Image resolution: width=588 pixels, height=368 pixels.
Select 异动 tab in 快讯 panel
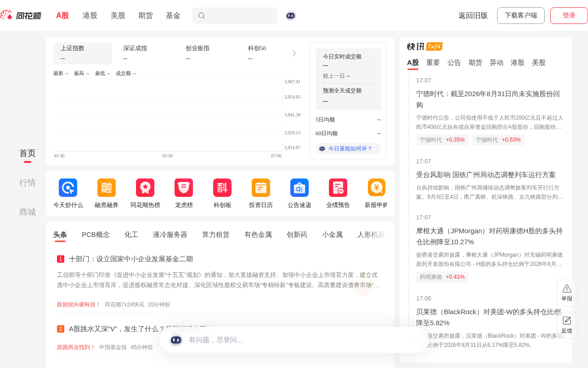[497, 63]
